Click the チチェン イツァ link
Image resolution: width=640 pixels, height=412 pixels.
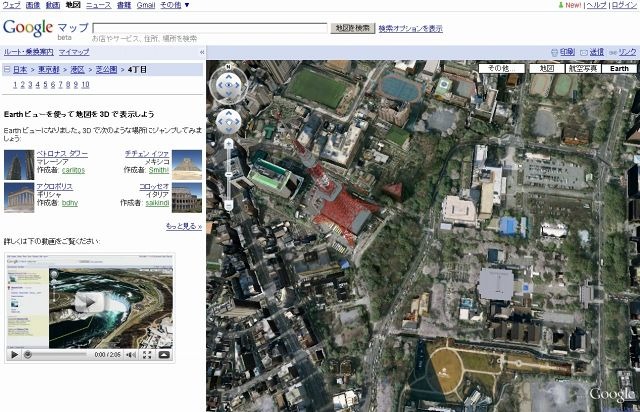tap(147, 154)
